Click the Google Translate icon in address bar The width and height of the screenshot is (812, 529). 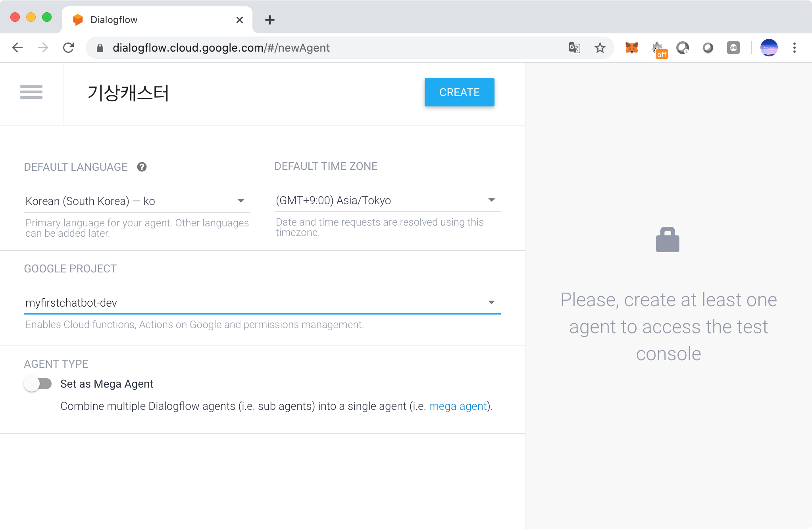click(574, 48)
